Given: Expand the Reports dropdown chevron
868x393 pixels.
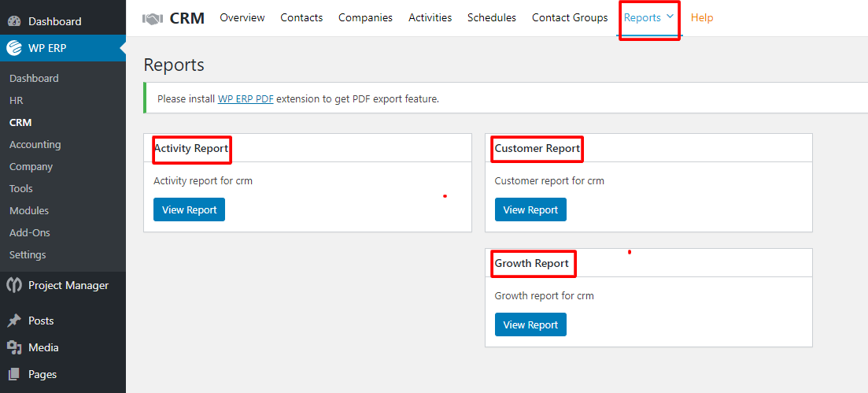Looking at the screenshot, I should [x=670, y=17].
